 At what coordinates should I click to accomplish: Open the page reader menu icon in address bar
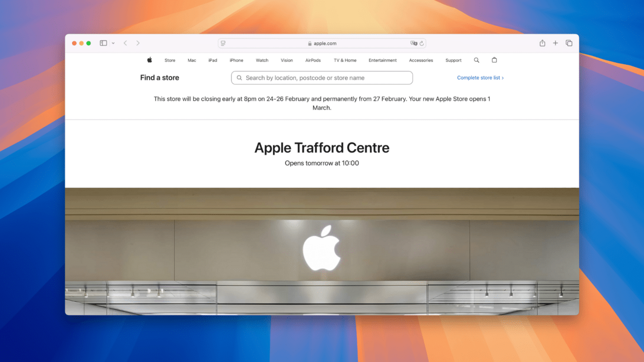(x=223, y=43)
